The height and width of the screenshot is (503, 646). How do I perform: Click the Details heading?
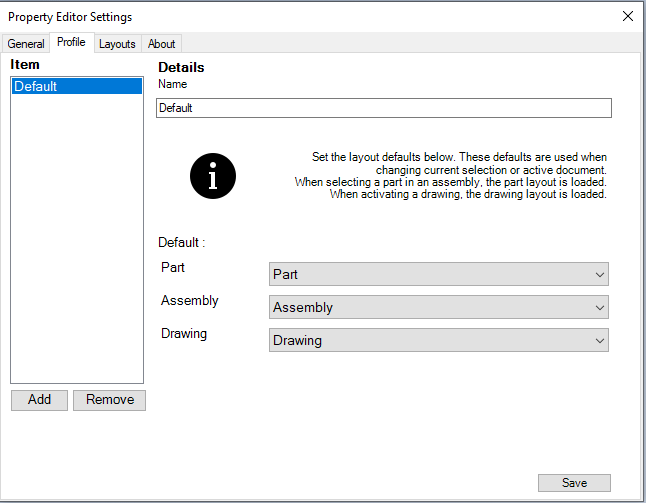(x=181, y=67)
